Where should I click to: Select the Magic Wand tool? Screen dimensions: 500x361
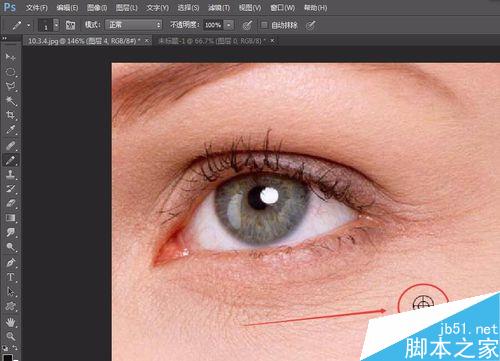[10, 101]
